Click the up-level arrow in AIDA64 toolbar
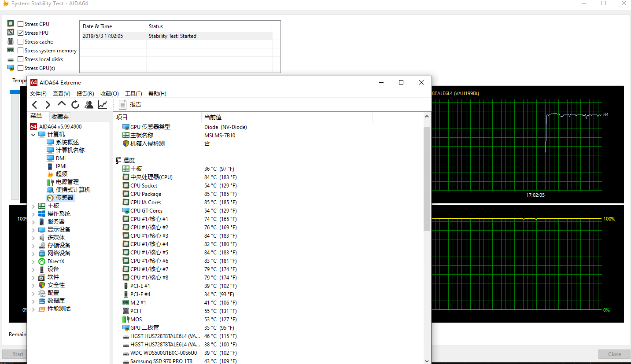 point(62,104)
